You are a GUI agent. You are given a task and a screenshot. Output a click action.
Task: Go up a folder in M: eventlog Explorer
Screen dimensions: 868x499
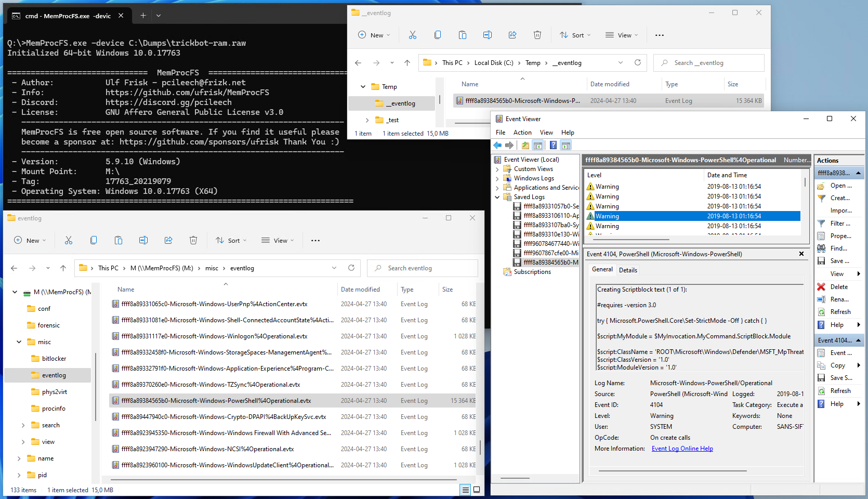(x=63, y=268)
